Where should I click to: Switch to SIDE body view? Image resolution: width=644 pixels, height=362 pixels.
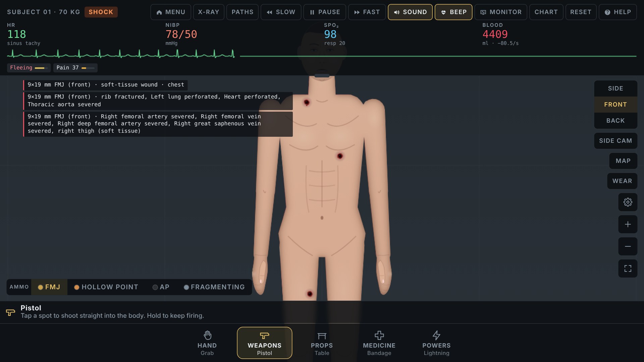pos(615,88)
